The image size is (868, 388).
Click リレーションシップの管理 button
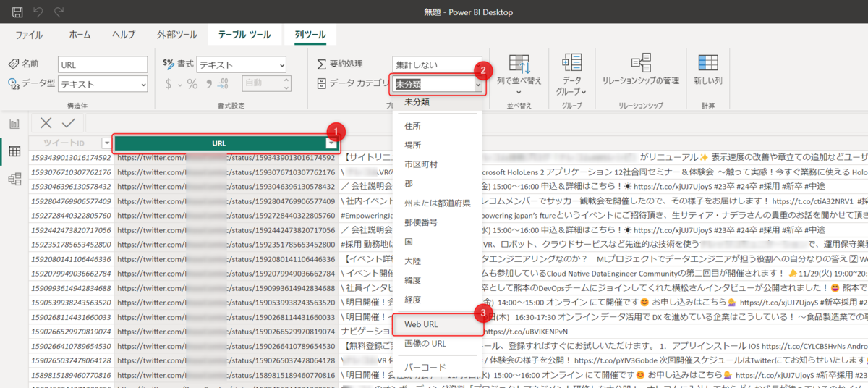[640, 71]
